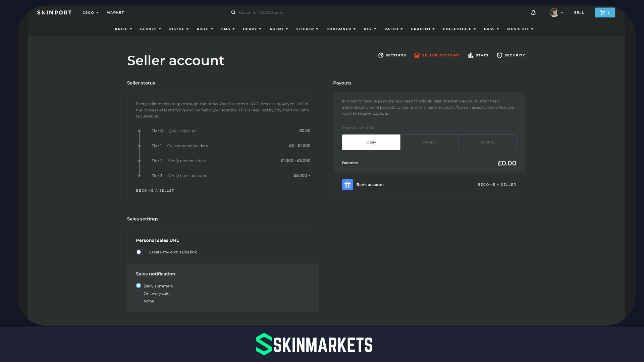Screen dimensions: 644x362
Task: Click the search magnifier icon
Action: [x=233, y=12]
